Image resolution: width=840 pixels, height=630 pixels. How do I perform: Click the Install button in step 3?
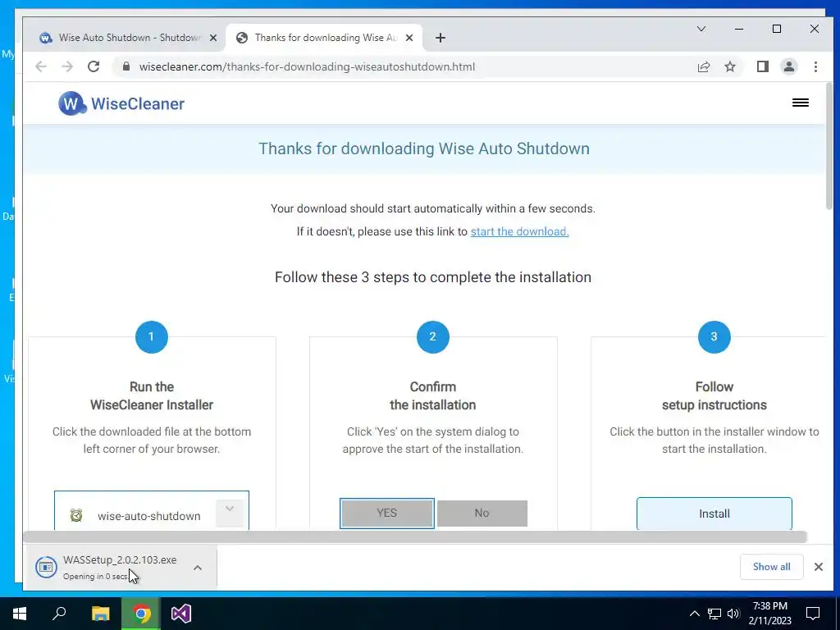tap(714, 514)
